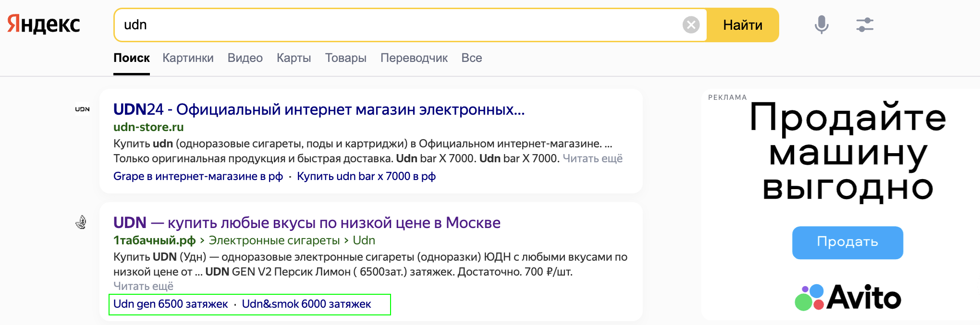The image size is (980, 325).
Task: Switch to the Картинки tab
Action: (188, 58)
